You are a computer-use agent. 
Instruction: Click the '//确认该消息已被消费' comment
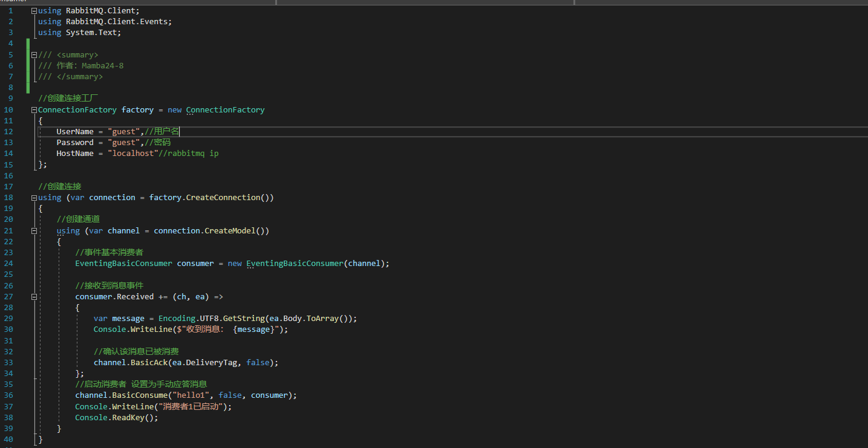point(136,351)
